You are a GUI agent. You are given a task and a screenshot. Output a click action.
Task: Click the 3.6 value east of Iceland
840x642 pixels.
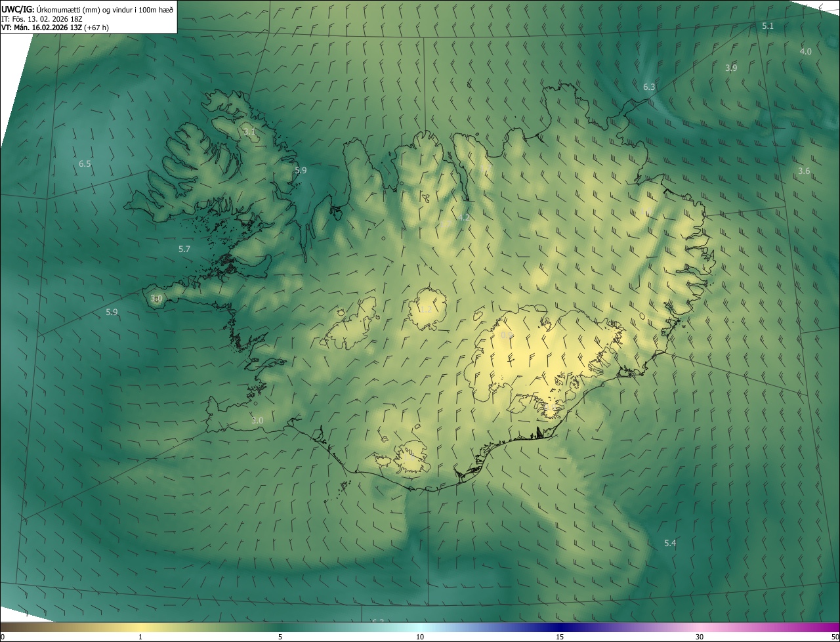coord(804,171)
